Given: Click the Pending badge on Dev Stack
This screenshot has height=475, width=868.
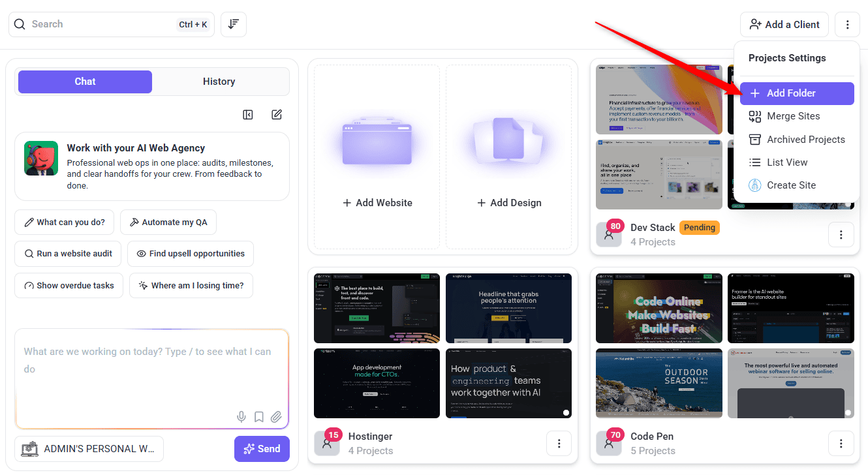Looking at the screenshot, I should [700, 228].
